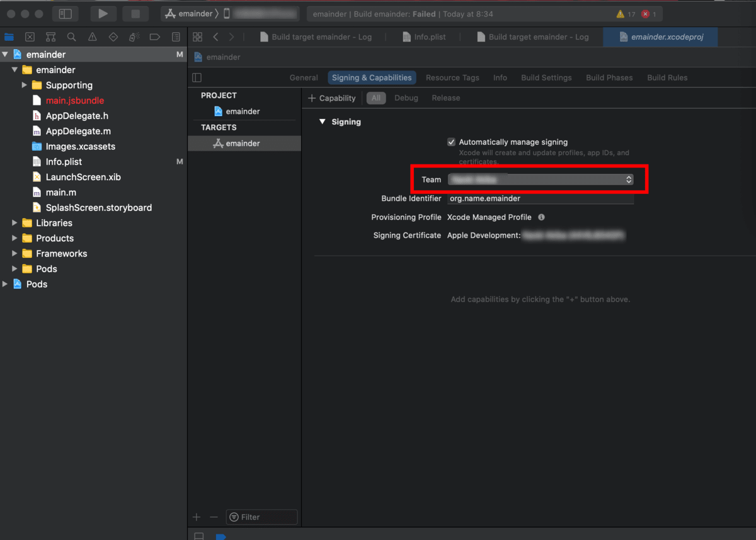
Task: Select Signing & Capabilities tab
Action: (x=372, y=78)
